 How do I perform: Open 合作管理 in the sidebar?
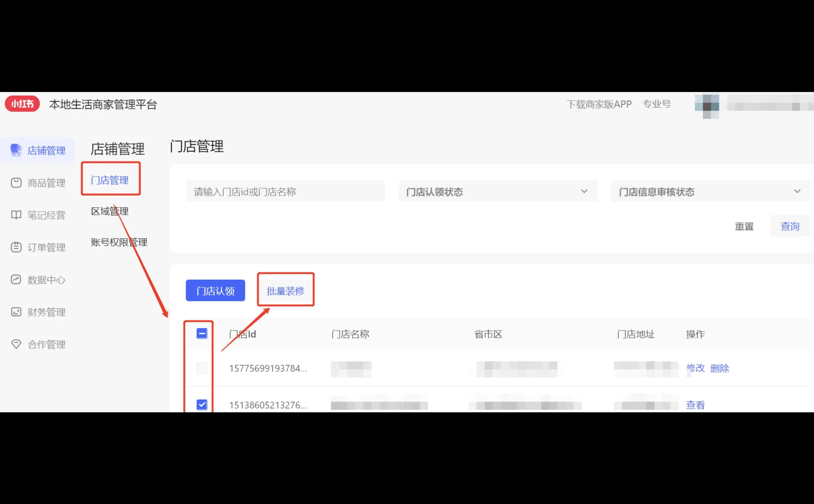coord(46,344)
